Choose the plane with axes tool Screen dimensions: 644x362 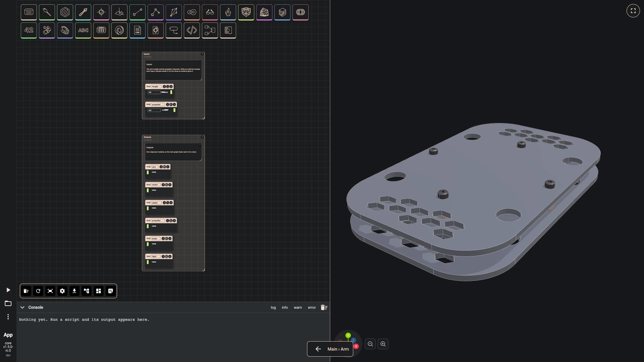click(x=119, y=12)
